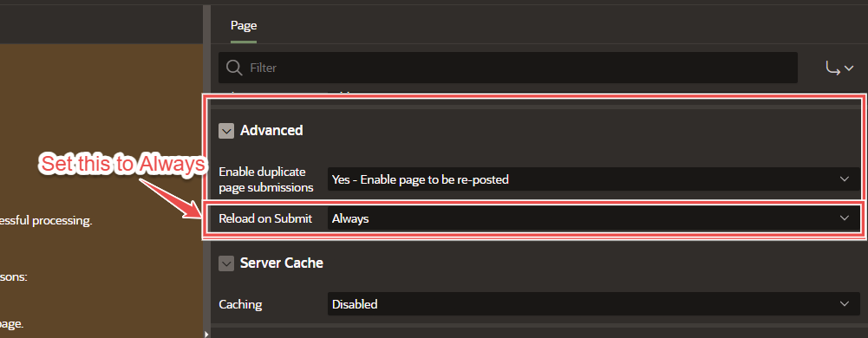Click the chevron on Reload on Submit field
Viewport: 868px width, 338px height.
pyautogui.click(x=845, y=218)
